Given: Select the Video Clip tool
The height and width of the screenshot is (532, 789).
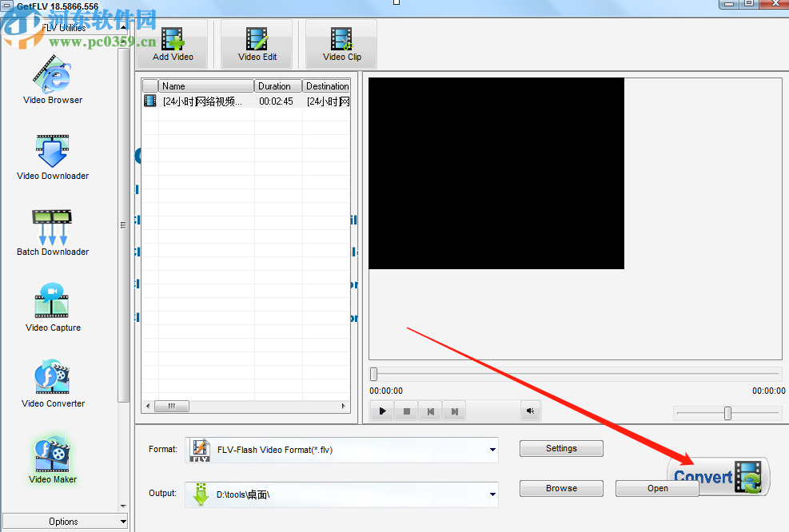Looking at the screenshot, I should 341,38.
